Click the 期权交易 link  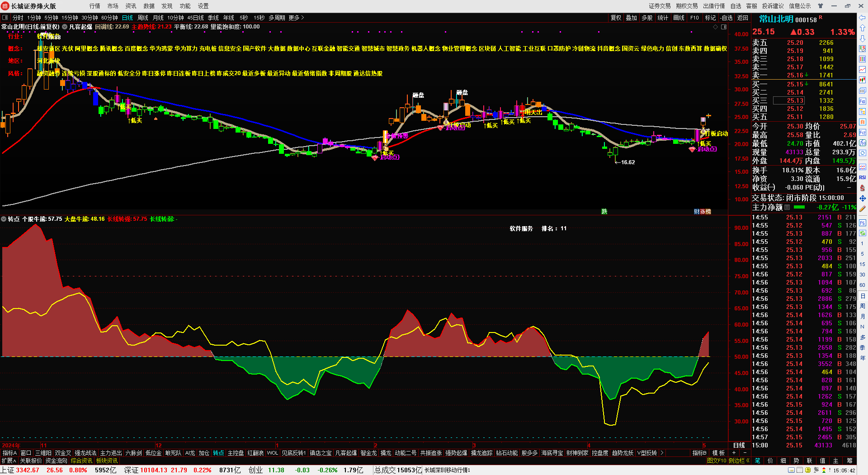(687, 6)
